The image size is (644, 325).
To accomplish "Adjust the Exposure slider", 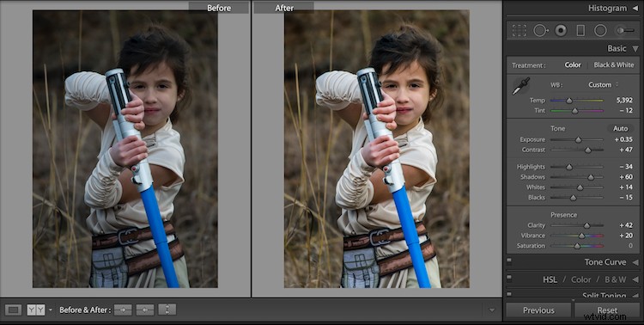I will pos(578,140).
